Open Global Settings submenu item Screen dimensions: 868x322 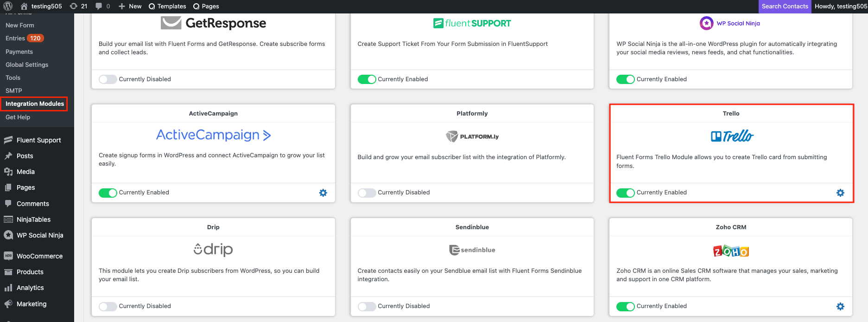[27, 64]
